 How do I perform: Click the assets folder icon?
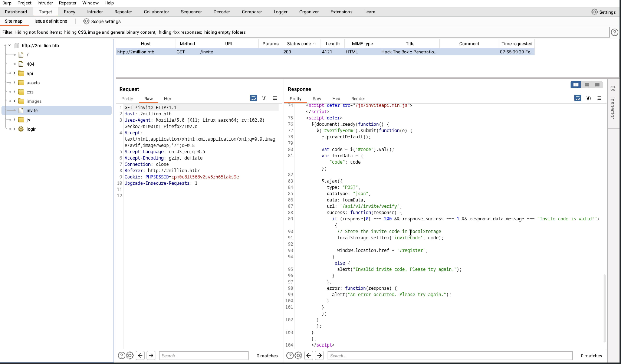click(x=21, y=83)
